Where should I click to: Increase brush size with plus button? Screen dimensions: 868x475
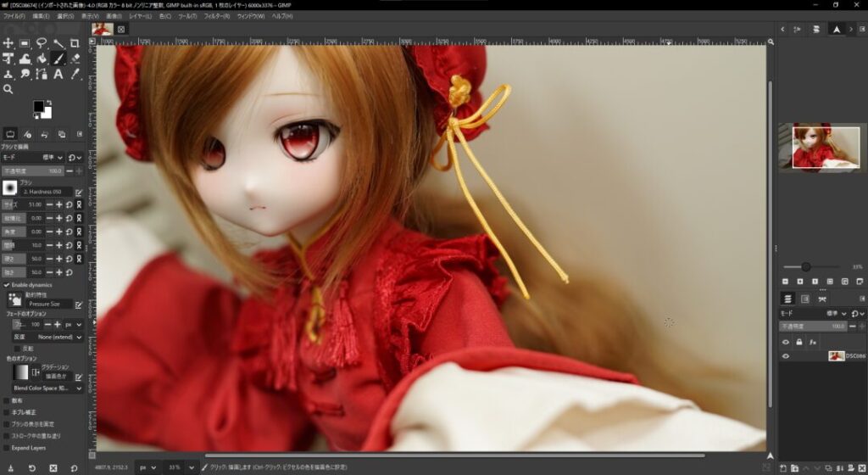tap(59, 204)
